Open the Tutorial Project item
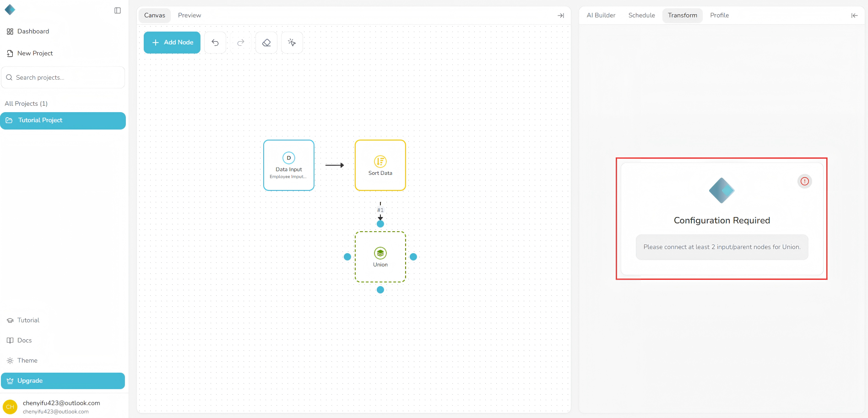The height and width of the screenshot is (418, 868). pyautogui.click(x=63, y=120)
